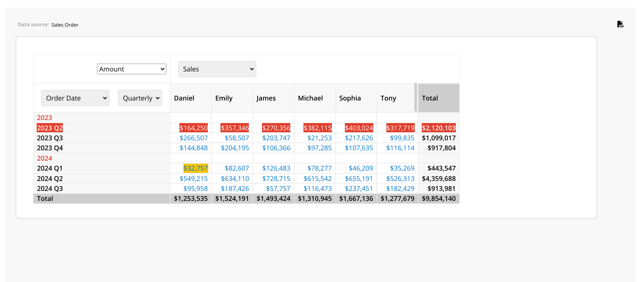Click Tony's 2024 Q3 value $182,429
The image size is (644, 282).
[x=400, y=189]
